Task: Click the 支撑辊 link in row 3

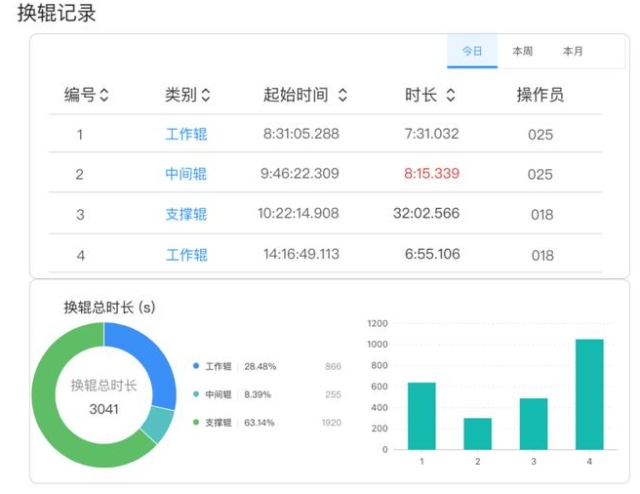Action: click(x=186, y=214)
